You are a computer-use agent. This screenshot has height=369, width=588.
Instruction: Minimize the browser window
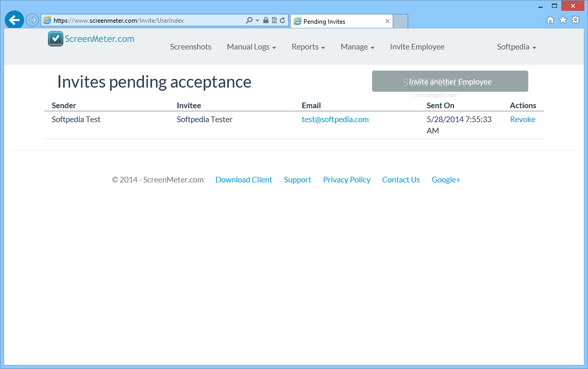pos(541,6)
